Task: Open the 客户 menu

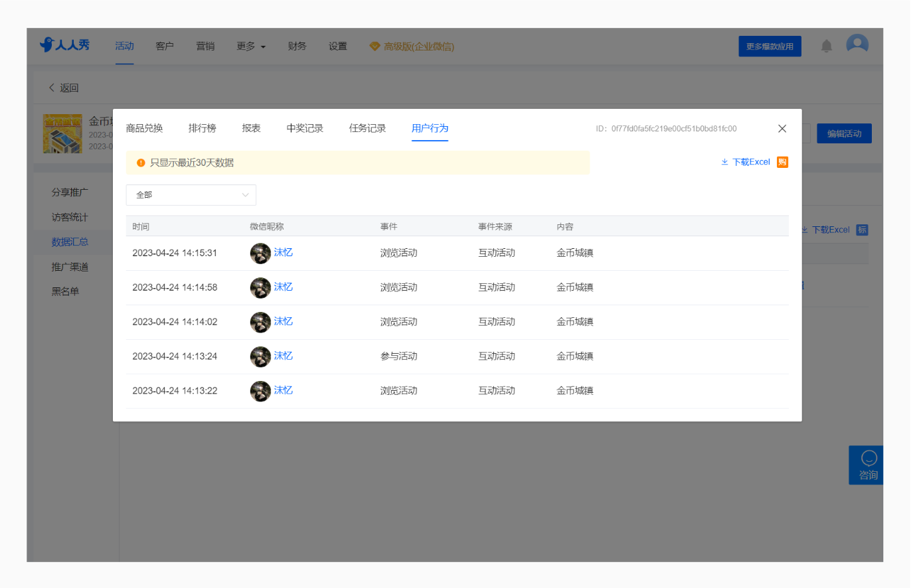Action: point(165,46)
